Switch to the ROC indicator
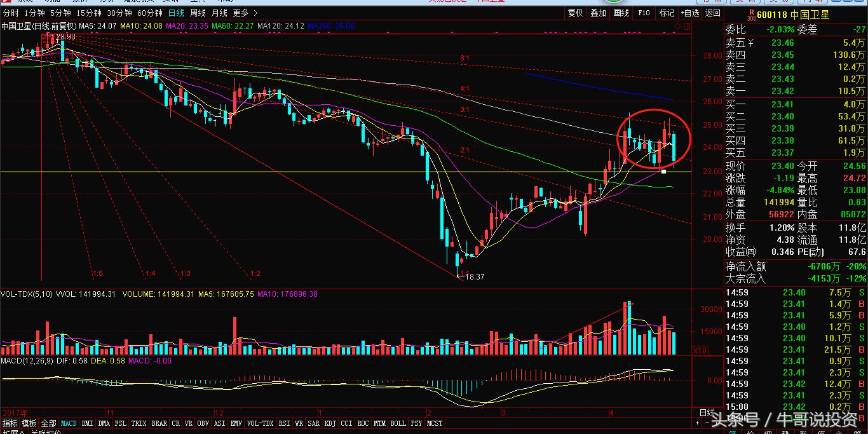868x434 pixels. [363, 423]
